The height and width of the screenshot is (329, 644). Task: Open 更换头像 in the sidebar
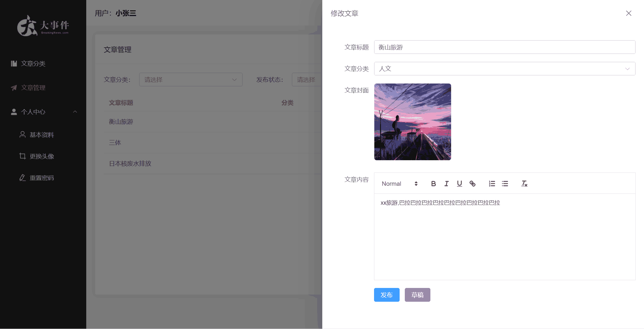click(x=42, y=156)
